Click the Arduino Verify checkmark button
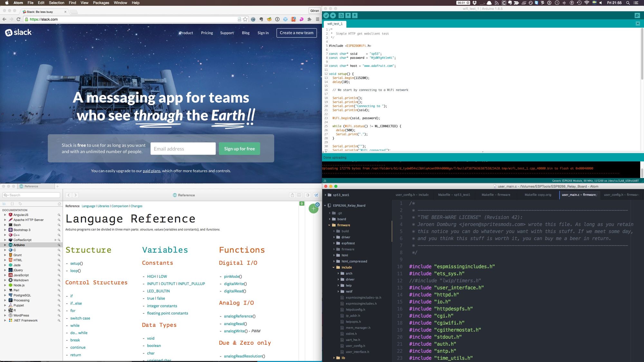644x362 pixels. click(x=326, y=15)
